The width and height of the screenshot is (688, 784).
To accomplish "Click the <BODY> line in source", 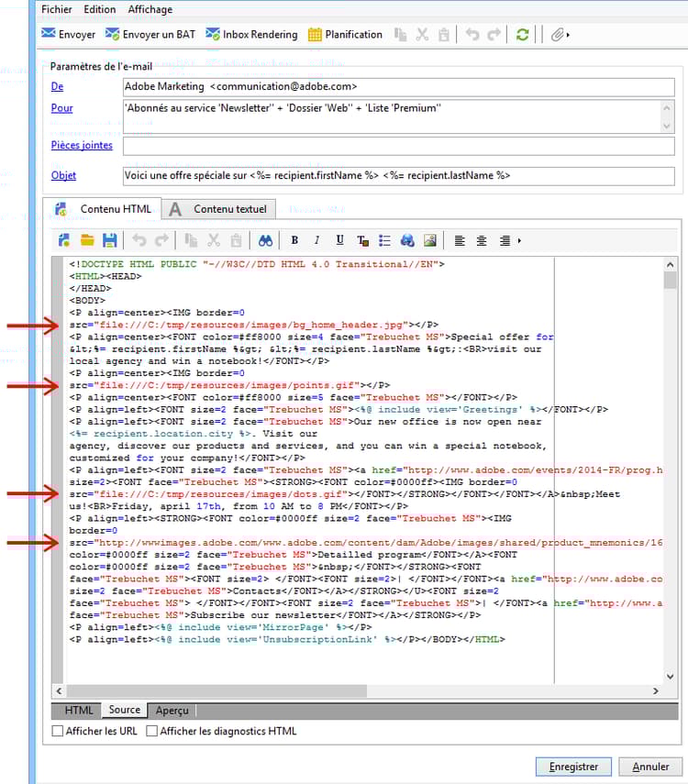I will pyautogui.click(x=87, y=301).
